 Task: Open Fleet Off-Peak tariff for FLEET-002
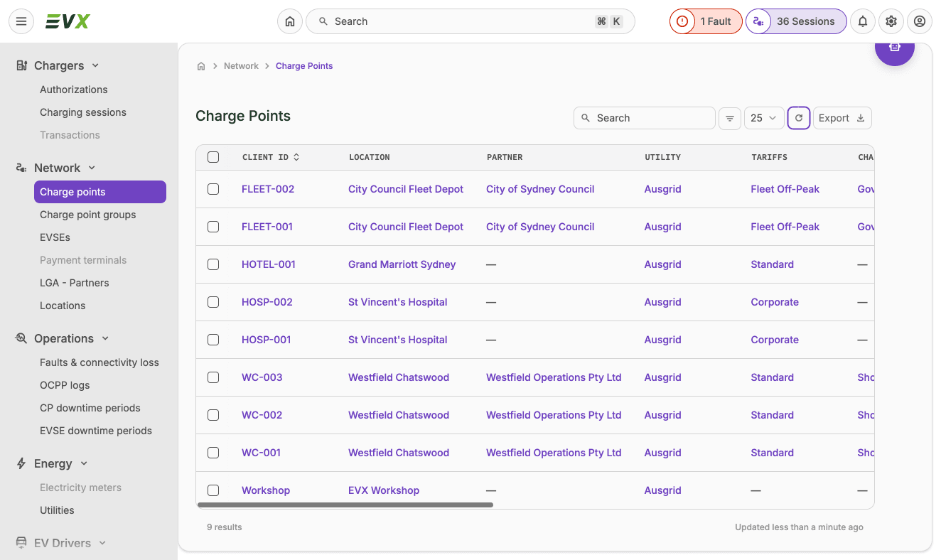[785, 189]
